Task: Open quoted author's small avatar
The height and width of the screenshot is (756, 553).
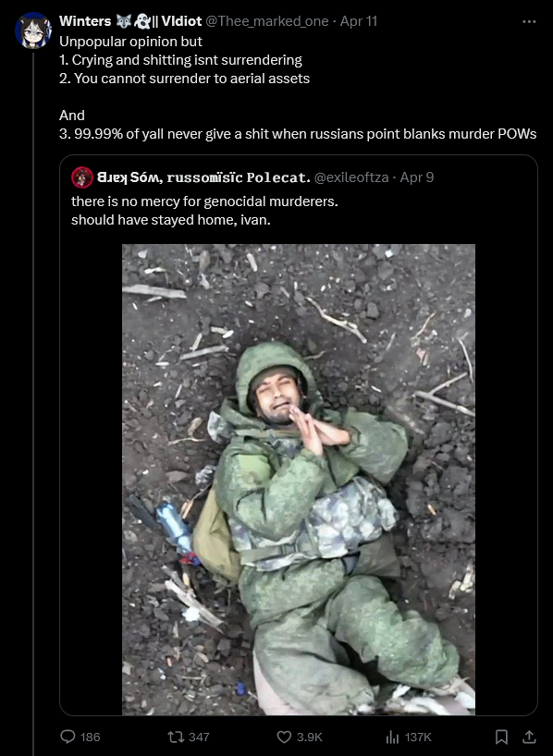Action: (x=82, y=177)
